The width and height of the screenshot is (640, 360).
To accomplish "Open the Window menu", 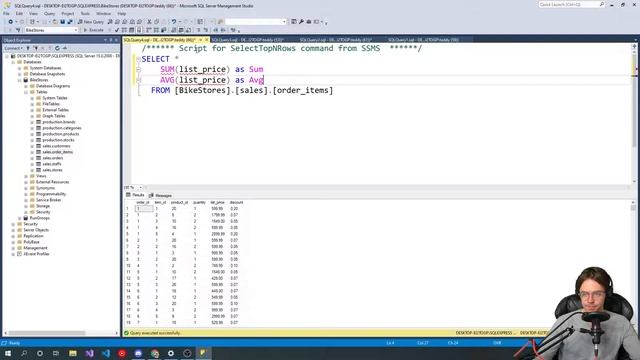I will [103, 13].
